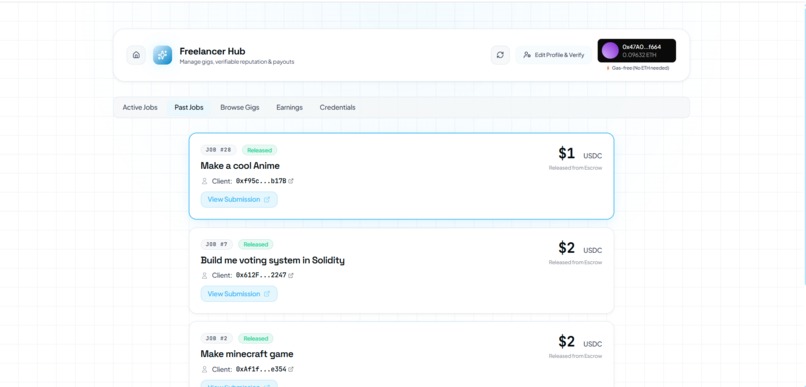This screenshot has width=806, height=387.
Task: Click Released status on JOB #2
Action: tap(255, 339)
